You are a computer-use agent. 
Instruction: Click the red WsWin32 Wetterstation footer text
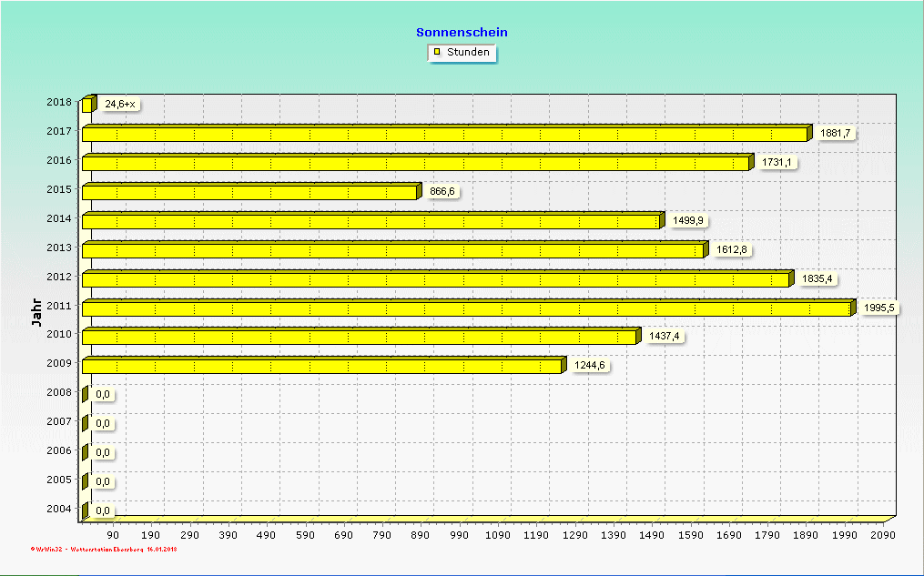[x=104, y=550]
